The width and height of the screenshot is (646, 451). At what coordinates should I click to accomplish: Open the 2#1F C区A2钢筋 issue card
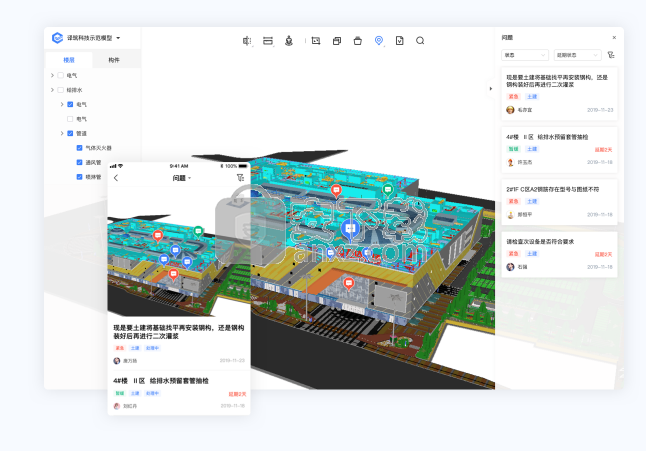[x=559, y=202]
